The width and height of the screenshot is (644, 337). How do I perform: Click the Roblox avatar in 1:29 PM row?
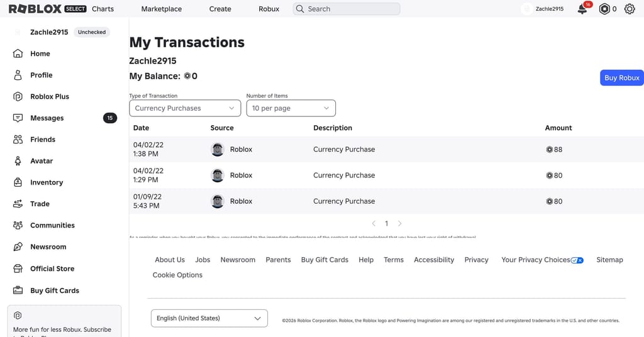coord(217,175)
